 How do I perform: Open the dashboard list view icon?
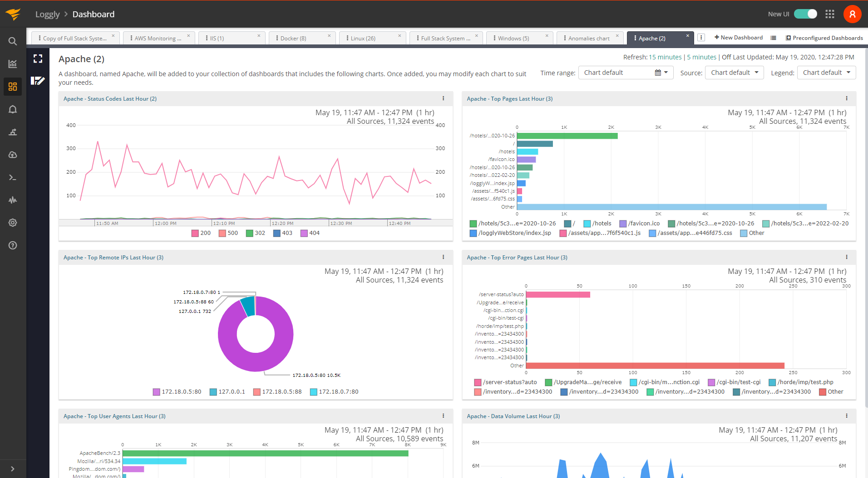click(774, 38)
